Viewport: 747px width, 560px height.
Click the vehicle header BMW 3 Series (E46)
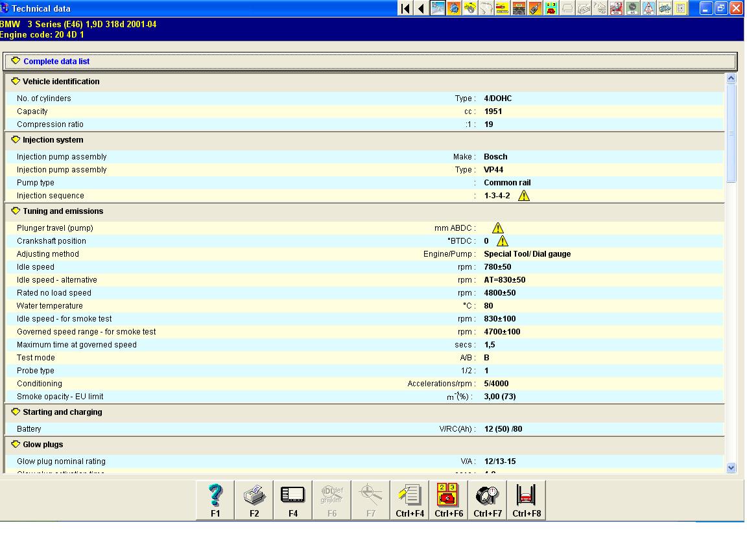78,24
